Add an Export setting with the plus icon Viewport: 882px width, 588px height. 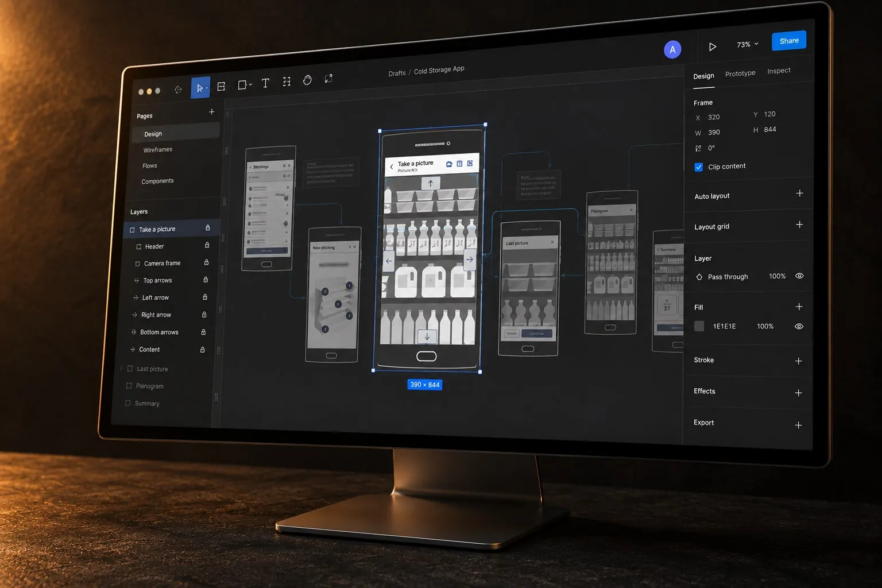point(798,425)
